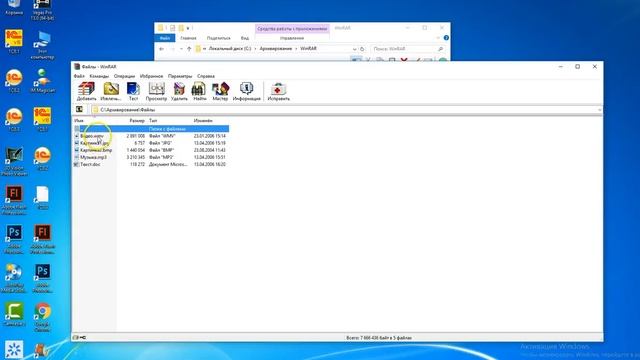Open the disc media software desktop shortcut
This screenshot has width=640, height=360.
pos(14,278)
